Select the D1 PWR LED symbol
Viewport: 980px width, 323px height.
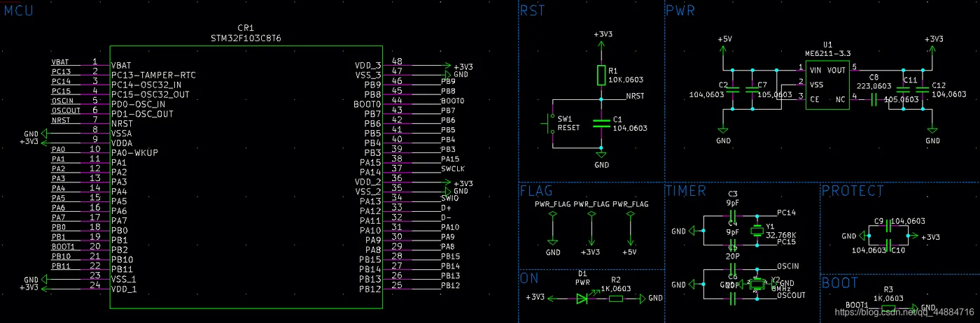pos(583,299)
